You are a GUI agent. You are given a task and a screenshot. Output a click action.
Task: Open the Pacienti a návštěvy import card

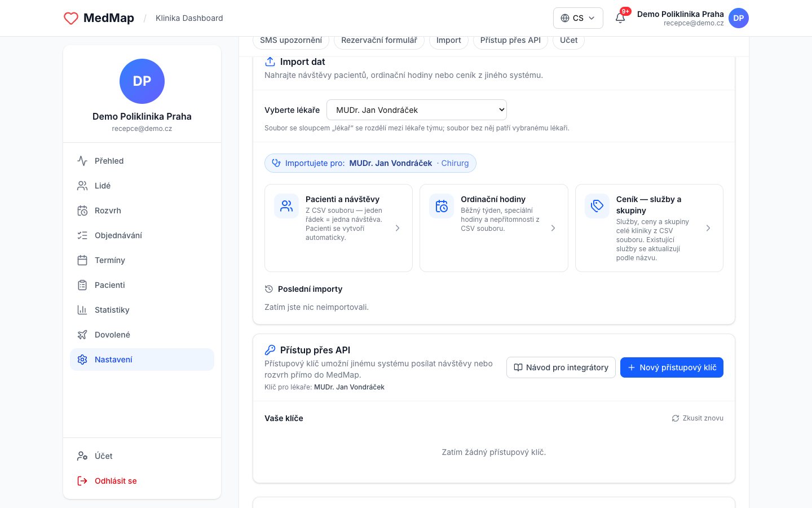[x=338, y=228]
